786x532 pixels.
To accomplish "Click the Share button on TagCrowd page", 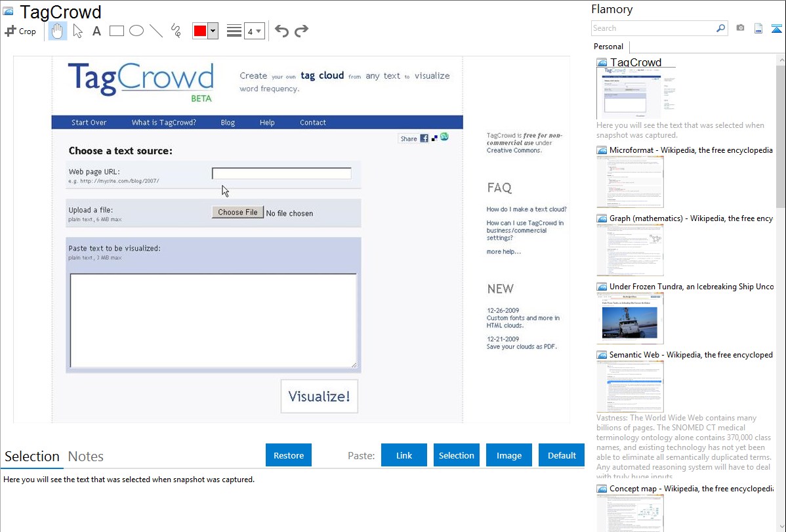I will click(409, 139).
